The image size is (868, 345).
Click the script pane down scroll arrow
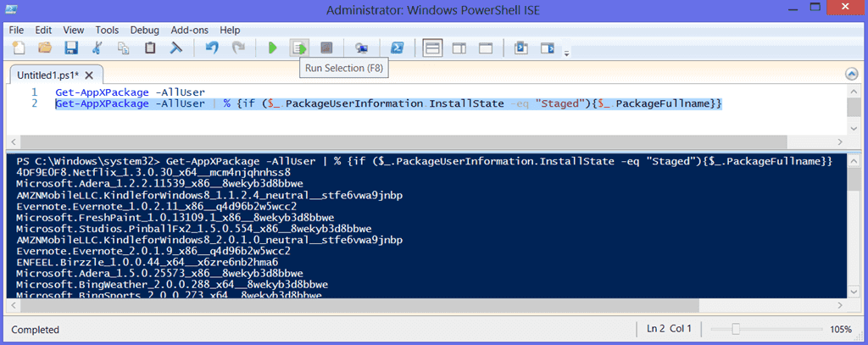[x=854, y=128]
